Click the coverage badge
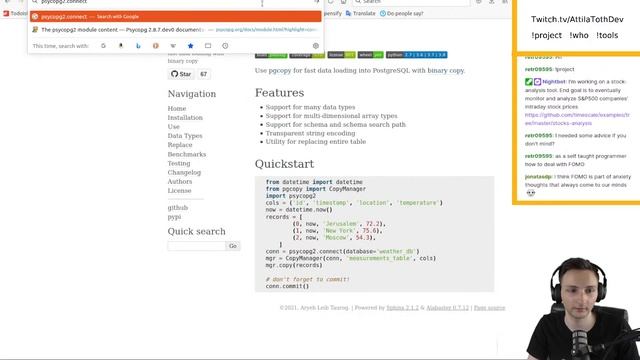Viewport: 640px width, 360px height. point(307,55)
